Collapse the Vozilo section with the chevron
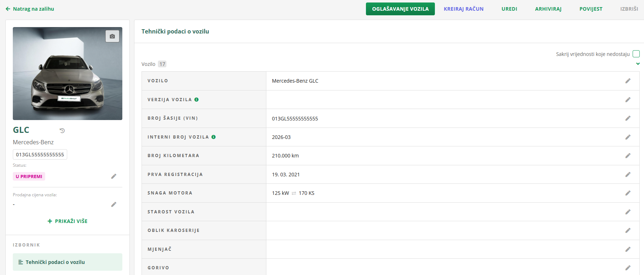The image size is (644, 275). [x=638, y=64]
